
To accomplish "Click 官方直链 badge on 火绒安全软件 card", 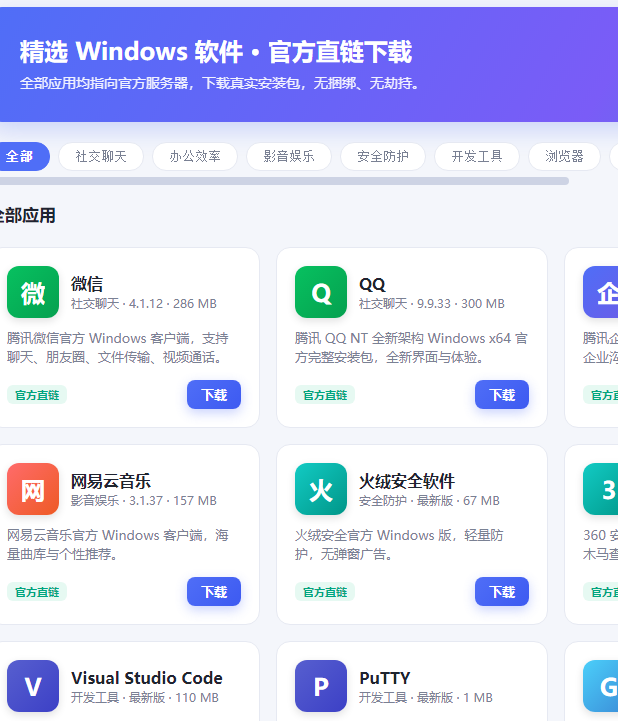I will tap(325, 592).
